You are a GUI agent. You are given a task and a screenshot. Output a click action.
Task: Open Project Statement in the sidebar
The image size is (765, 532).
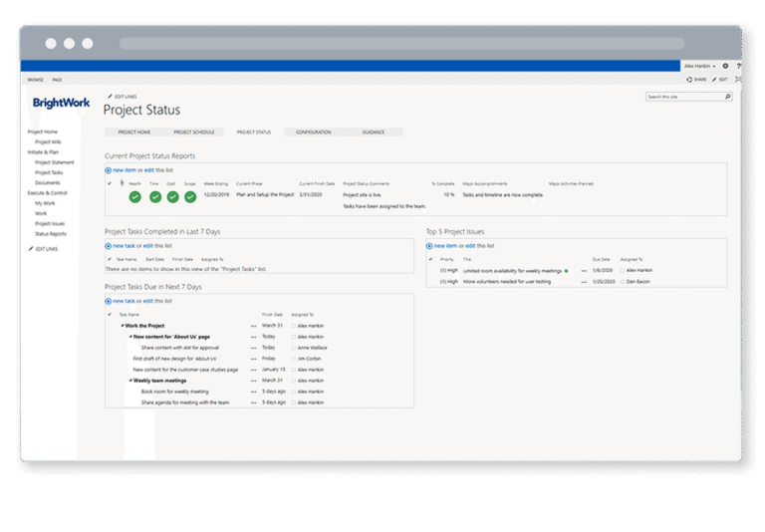click(54, 162)
